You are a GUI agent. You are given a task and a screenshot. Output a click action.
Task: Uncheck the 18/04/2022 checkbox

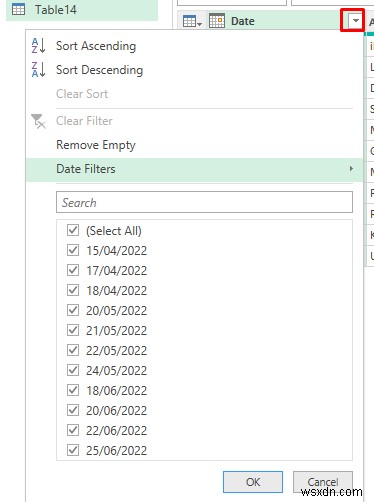(73, 290)
